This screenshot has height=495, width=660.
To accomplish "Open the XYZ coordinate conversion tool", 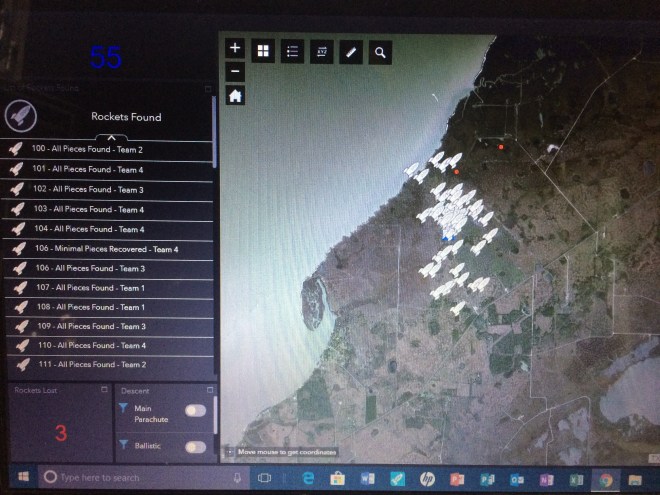I will (x=322, y=52).
